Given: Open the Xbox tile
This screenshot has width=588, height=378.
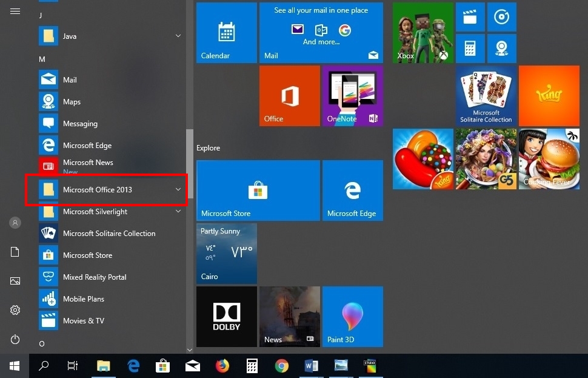Looking at the screenshot, I should pos(423,33).
